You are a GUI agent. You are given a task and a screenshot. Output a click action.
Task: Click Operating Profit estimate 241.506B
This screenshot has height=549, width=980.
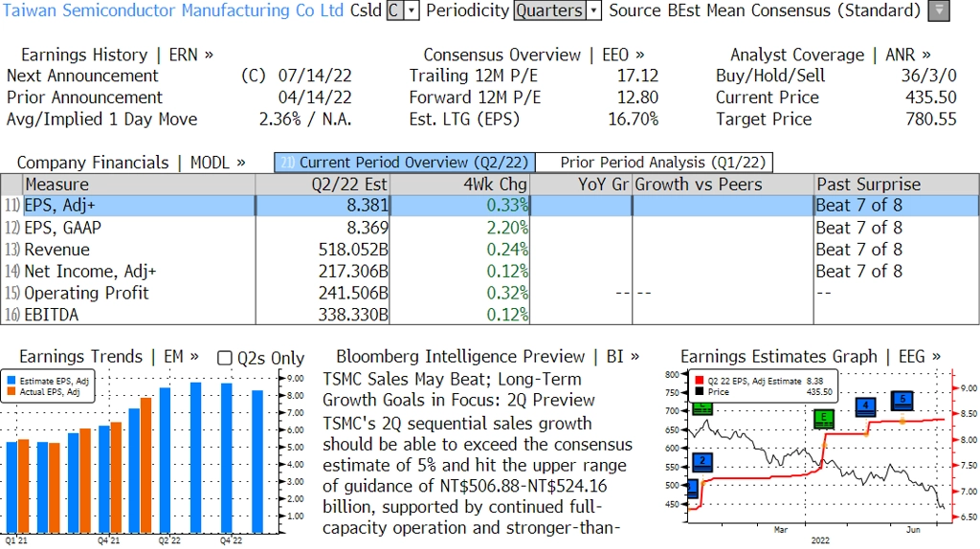(x=353, y=293)
